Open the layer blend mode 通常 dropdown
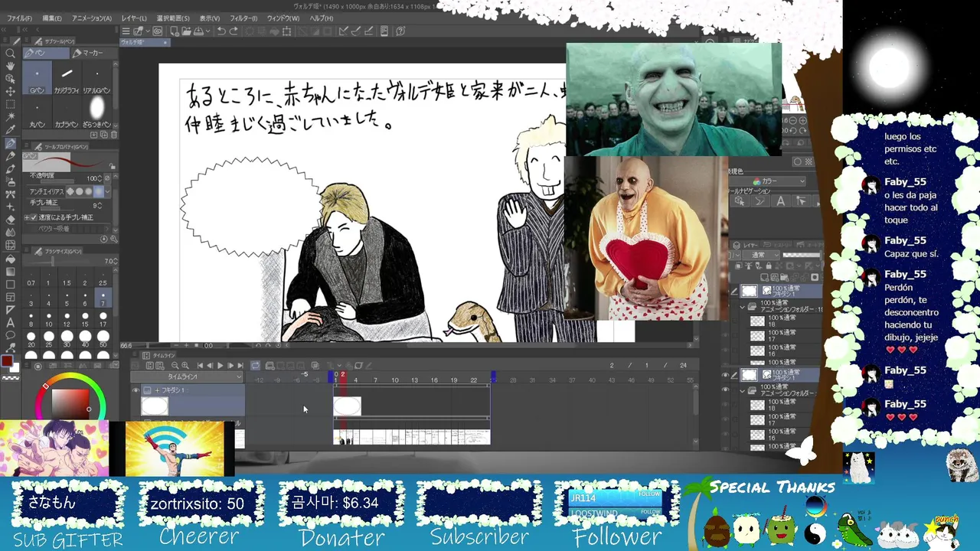 760,255
